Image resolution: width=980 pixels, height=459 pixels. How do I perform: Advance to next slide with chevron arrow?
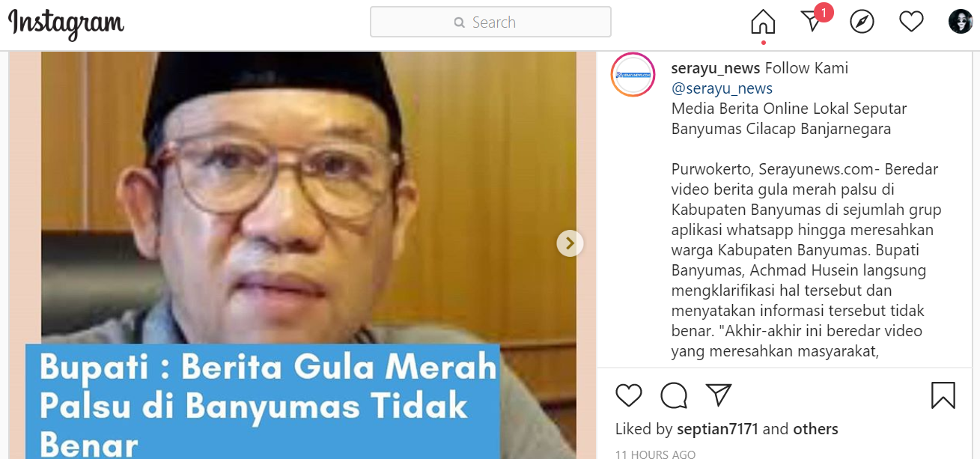tap(570, 243)
